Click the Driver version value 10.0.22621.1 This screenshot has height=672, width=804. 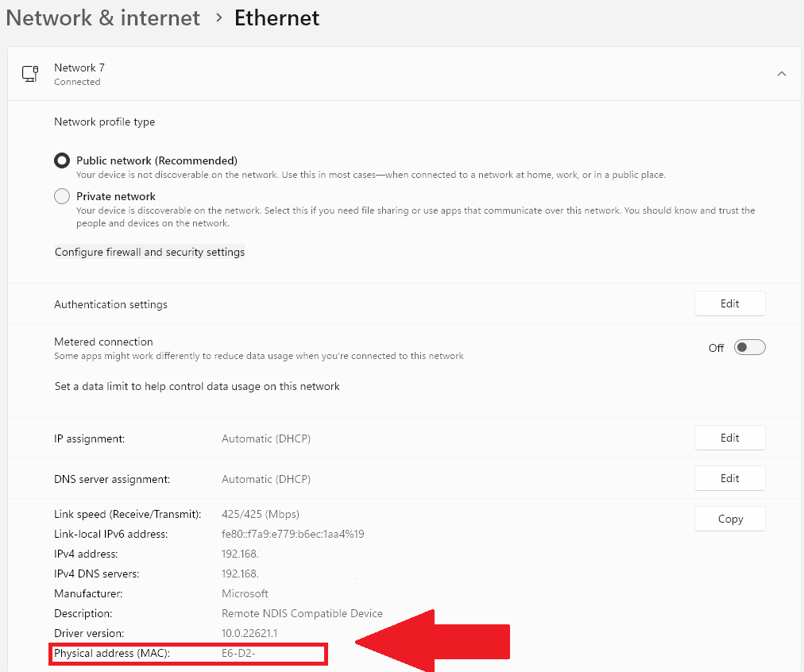click(251, 633)
